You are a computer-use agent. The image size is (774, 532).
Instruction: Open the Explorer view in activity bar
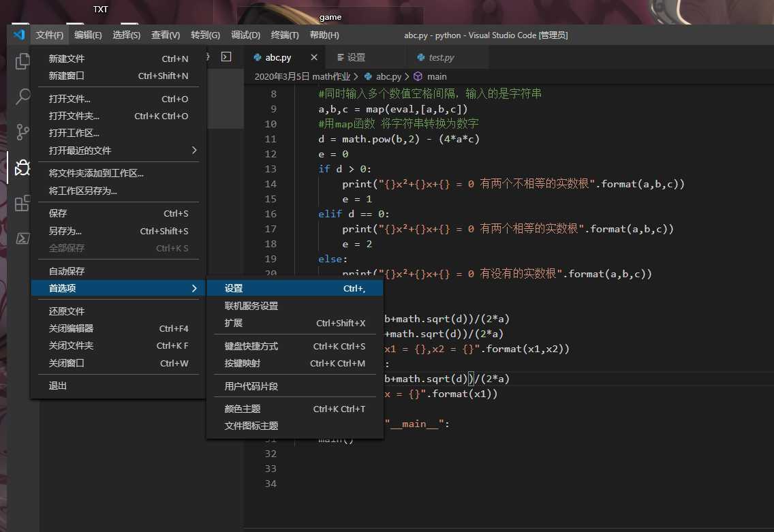tap(22, 61)
